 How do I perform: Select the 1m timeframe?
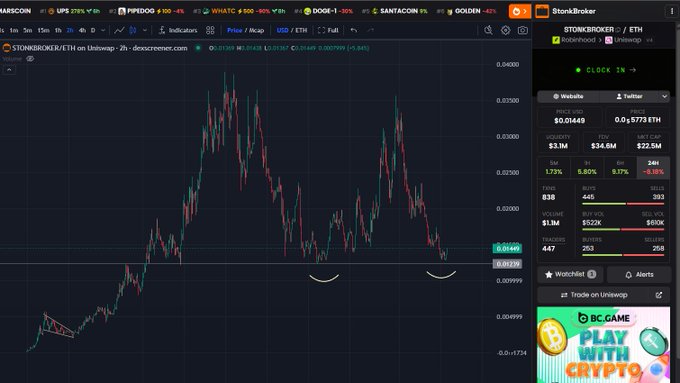(x=14, y=30)
